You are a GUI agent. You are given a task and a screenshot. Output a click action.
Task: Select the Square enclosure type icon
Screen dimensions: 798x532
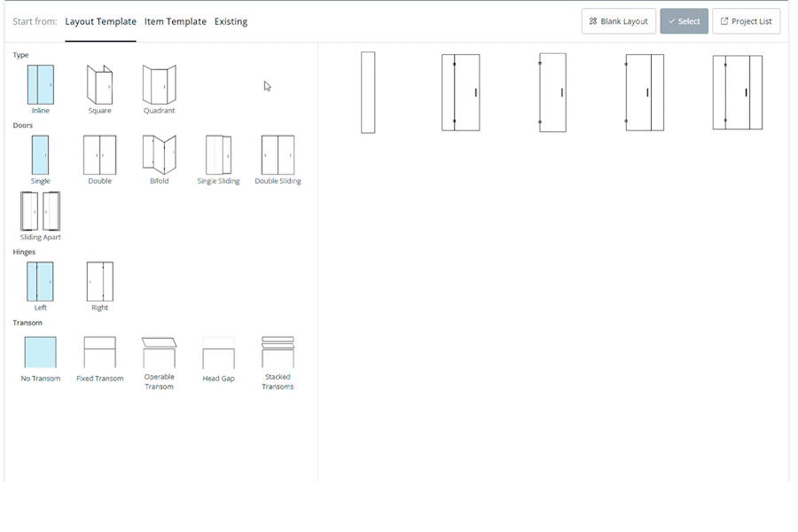point(99,85)
